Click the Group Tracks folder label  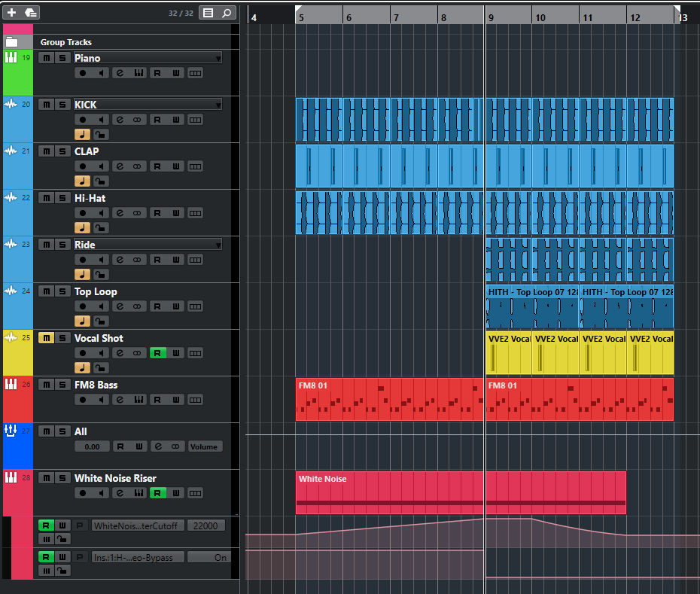[x=66, y=42]
